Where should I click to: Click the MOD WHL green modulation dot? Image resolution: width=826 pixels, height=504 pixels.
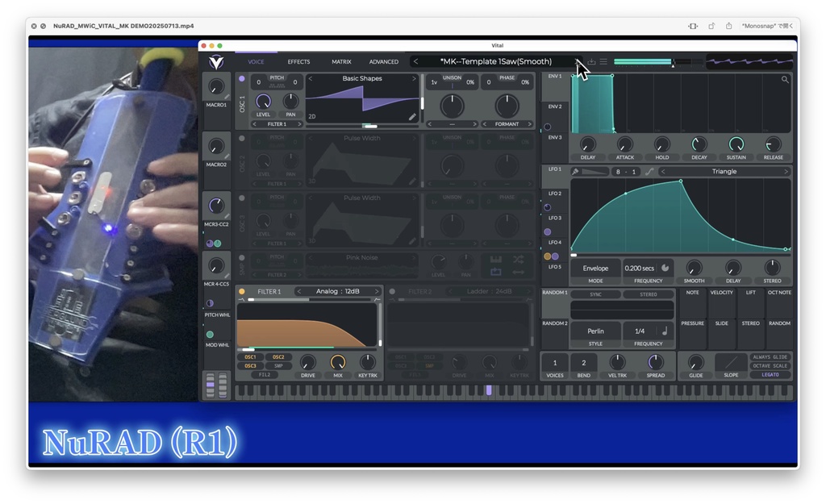click(x=210, y=335)
